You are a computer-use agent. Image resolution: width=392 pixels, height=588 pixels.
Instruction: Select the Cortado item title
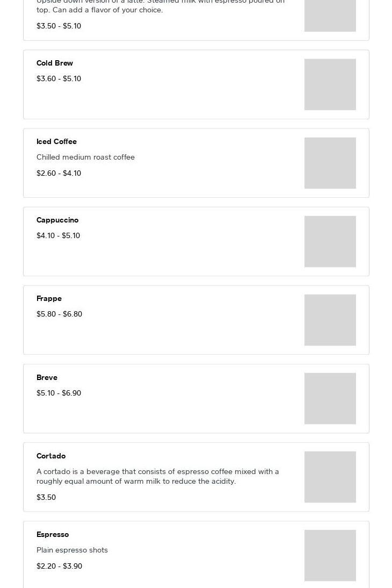[x=51, y=456]
